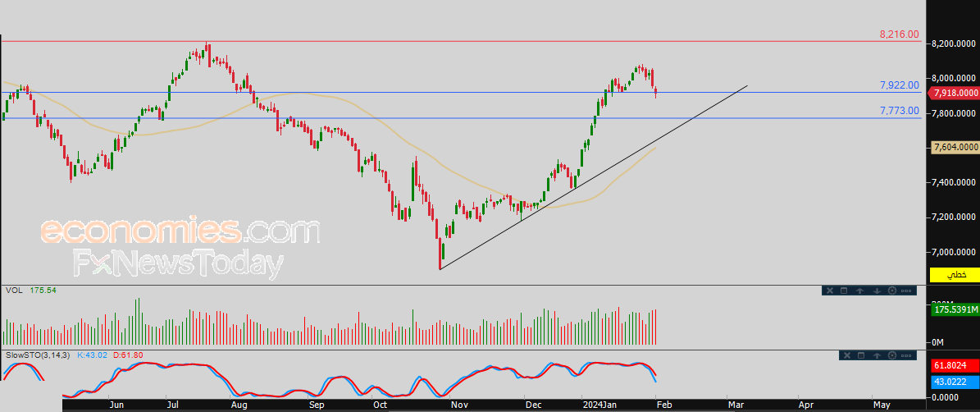Move the SlowSTO panel up
Viewport: 980px width, 412px height.
(x=877, y=355)
